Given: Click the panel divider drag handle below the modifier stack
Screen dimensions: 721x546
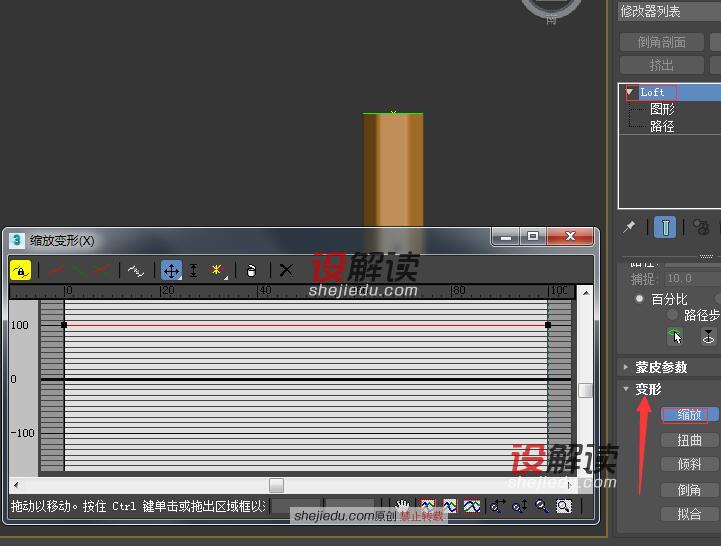Looking at the screenshot, I should click(706, 256).
